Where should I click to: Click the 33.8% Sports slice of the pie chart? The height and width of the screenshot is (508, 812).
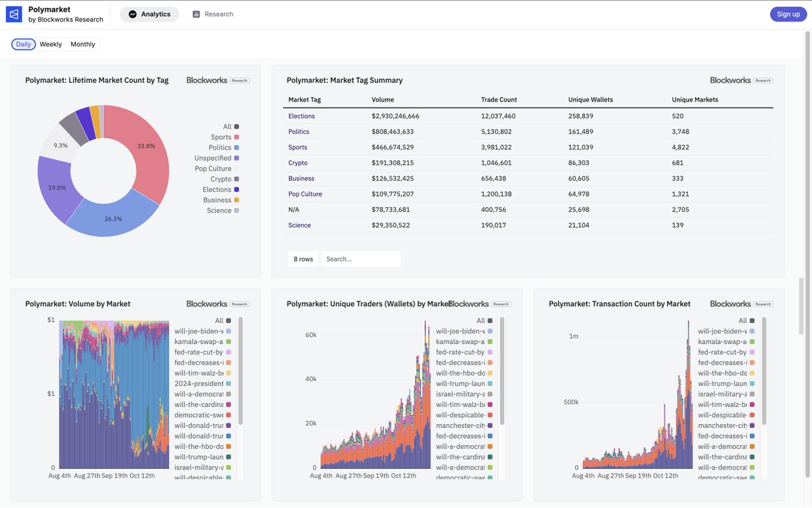pos(146,146)
